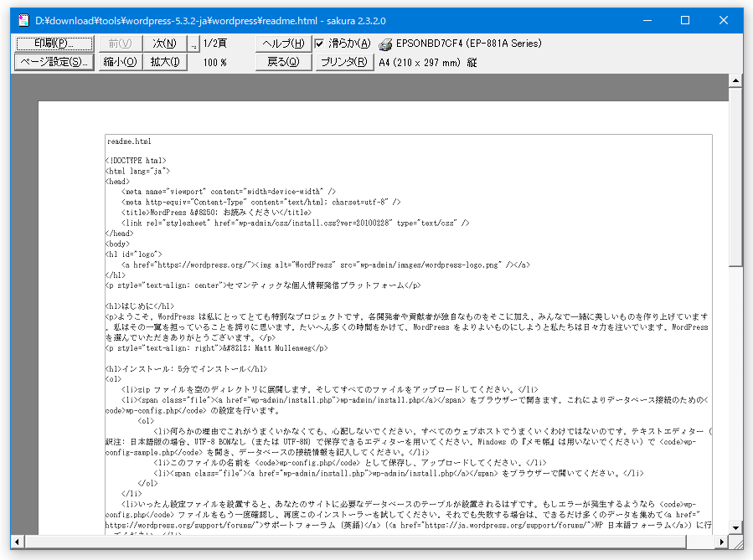Toggle the 滑らか(A) smooth checkbox
This screenshot has height=560, width=753.
coord(343,44)
